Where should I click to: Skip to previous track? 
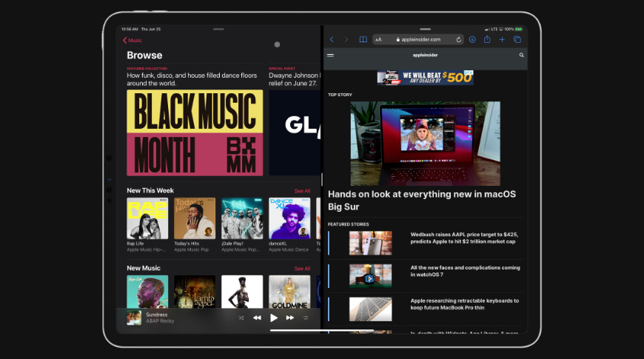point(257,318)
